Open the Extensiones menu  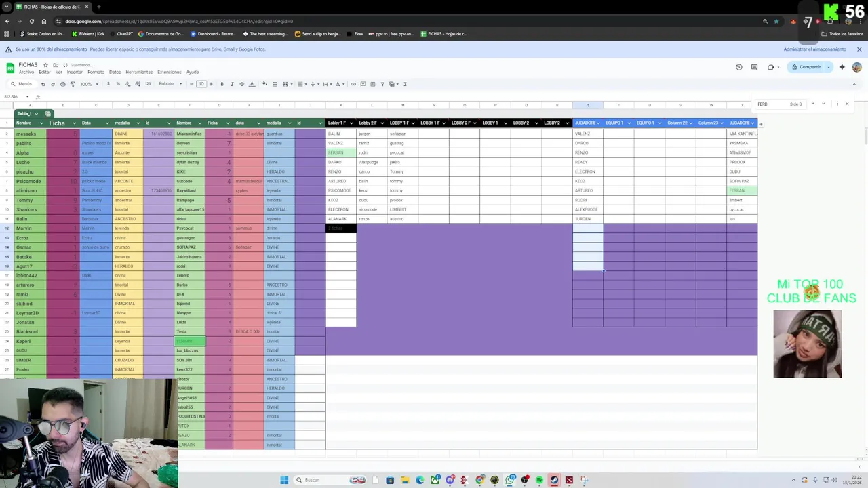tap(170, 72)
